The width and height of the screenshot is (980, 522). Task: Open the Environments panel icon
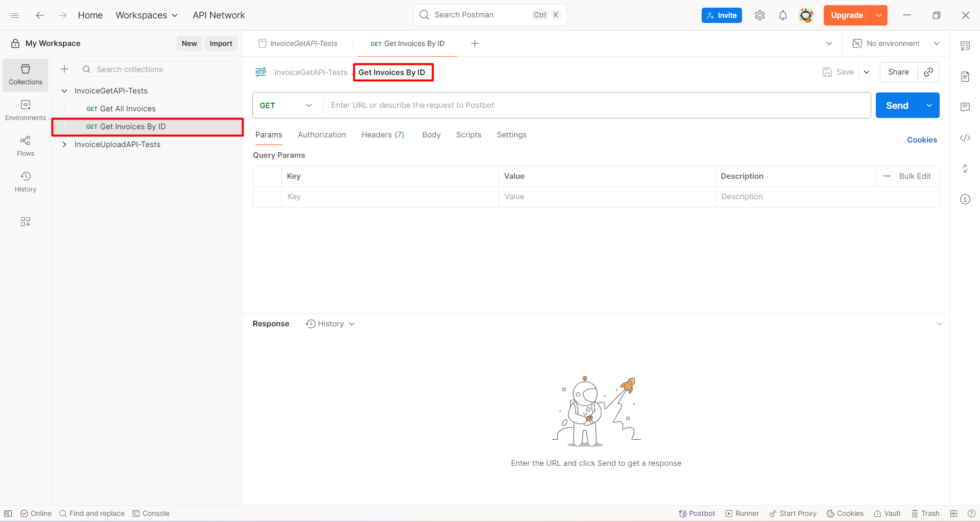[25, 110]
